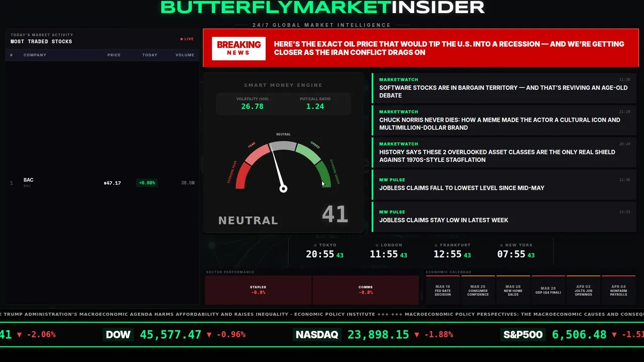644x362 pixels.
Task: Click the Put/Call Ratio value 1.24
Action: (315, 107)
